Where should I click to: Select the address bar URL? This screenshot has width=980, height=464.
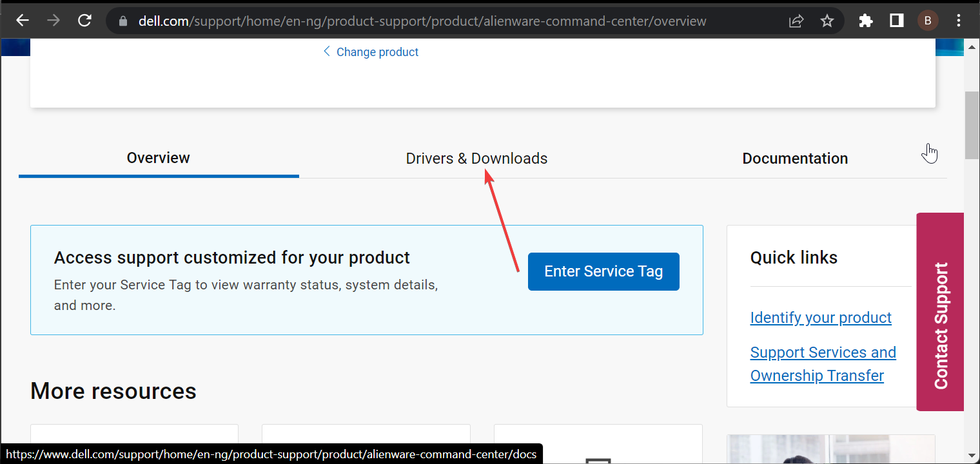click(422, 21)
